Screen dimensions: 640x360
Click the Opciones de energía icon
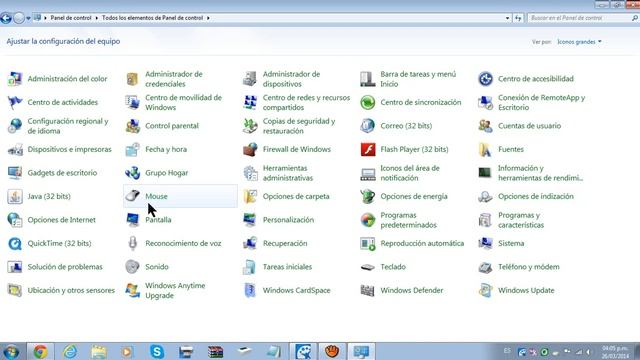tap(367, 196)
